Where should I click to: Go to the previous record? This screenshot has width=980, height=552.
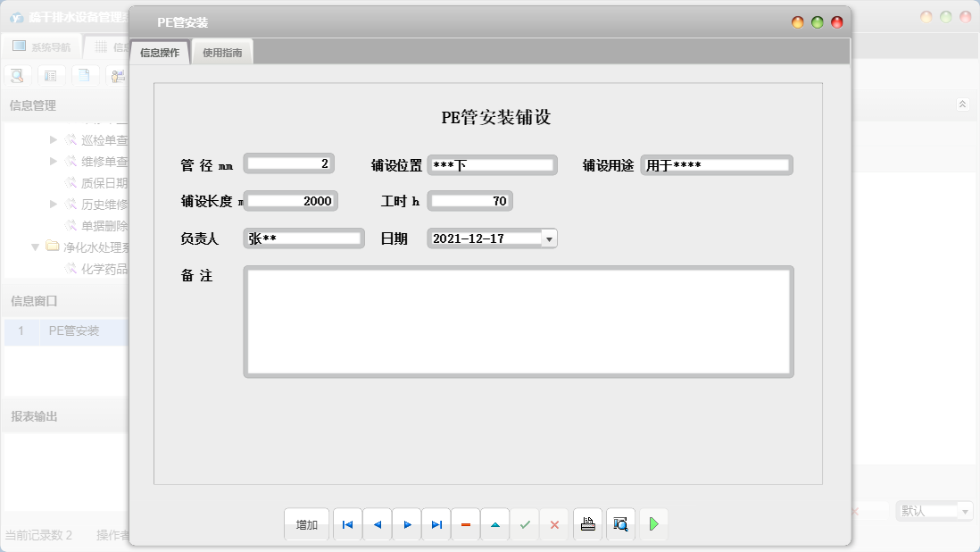point(377,524)
